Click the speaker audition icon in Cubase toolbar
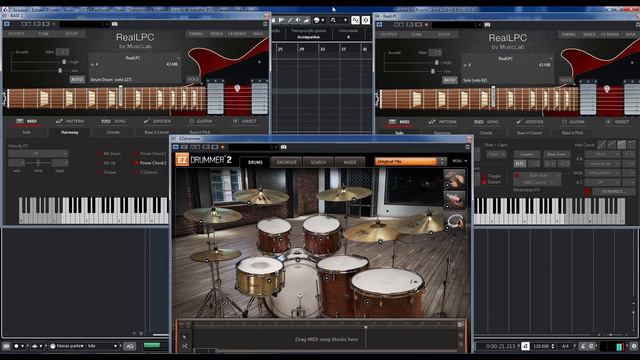Image resolution: width=640 pixels, height=360 pixels. (298, 20)
